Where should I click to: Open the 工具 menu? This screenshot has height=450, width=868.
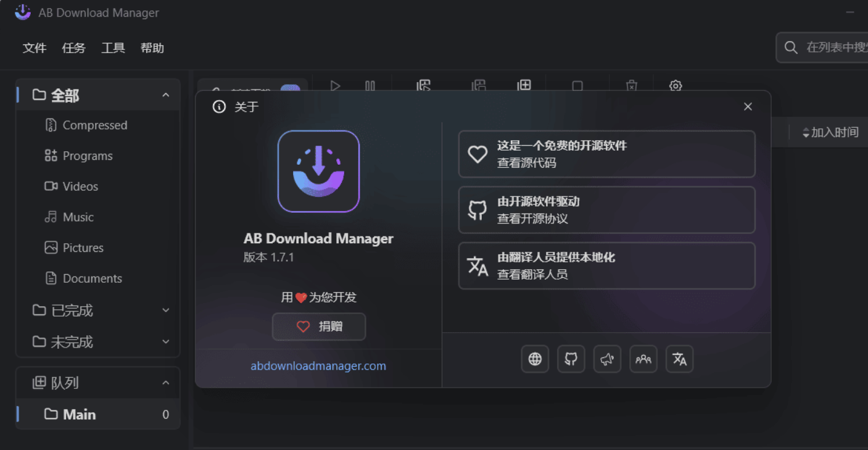pyautogui.click(x=113, y=48)
